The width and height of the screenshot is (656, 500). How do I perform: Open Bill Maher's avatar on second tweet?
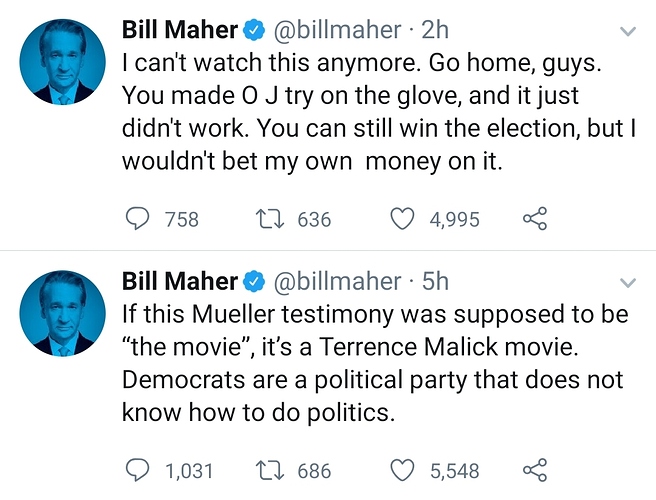tap(63, 313)
